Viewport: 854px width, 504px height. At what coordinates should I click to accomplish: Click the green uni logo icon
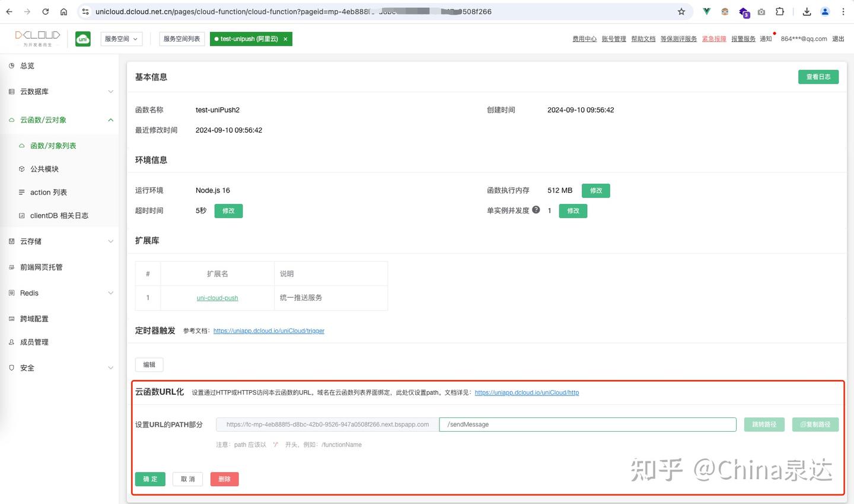(x=82, y=39)
